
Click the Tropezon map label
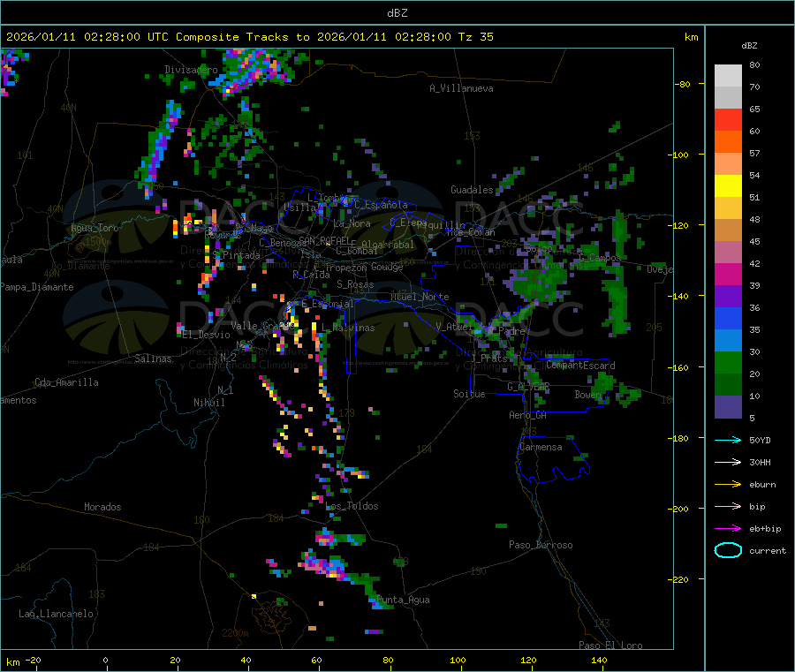click(x=347, y=268)
